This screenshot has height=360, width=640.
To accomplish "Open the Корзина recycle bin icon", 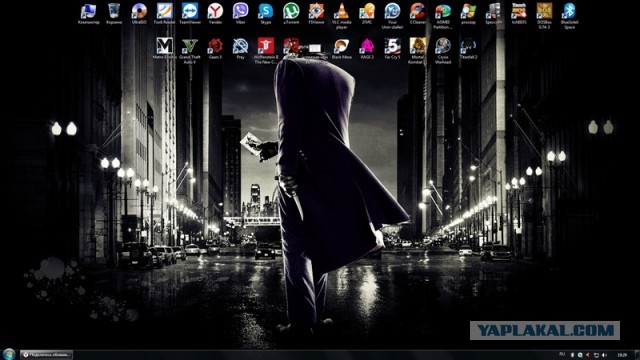I will coord(114,14).
